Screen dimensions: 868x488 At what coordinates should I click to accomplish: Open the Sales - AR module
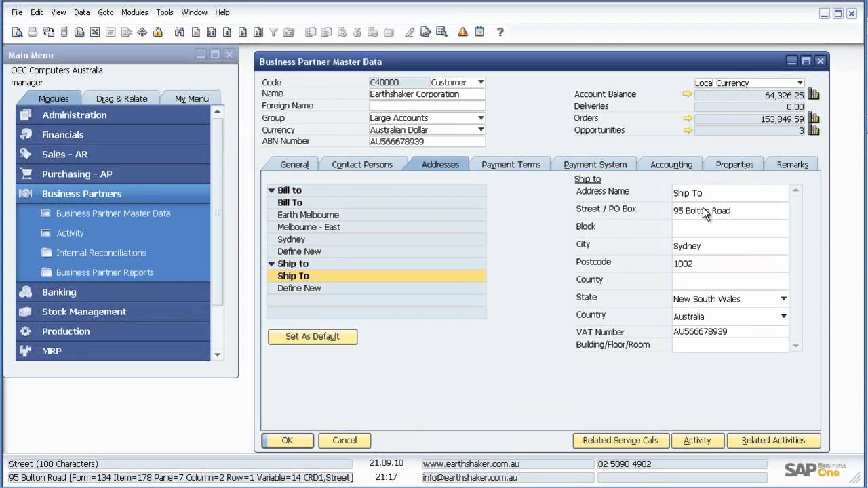pyautogui.click(x=113, y=154)
